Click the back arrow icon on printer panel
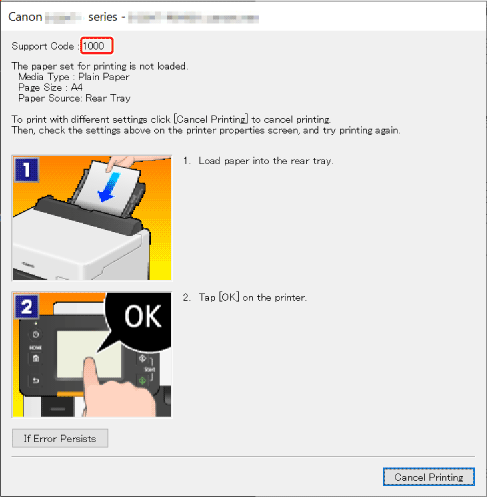The image size is (487, 497). pos(36,380)
